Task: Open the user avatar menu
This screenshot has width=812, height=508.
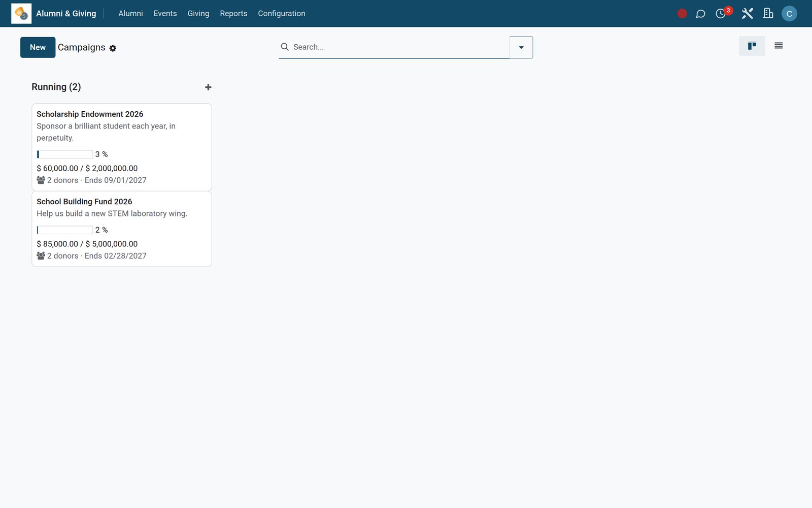Action: (789, 14)
